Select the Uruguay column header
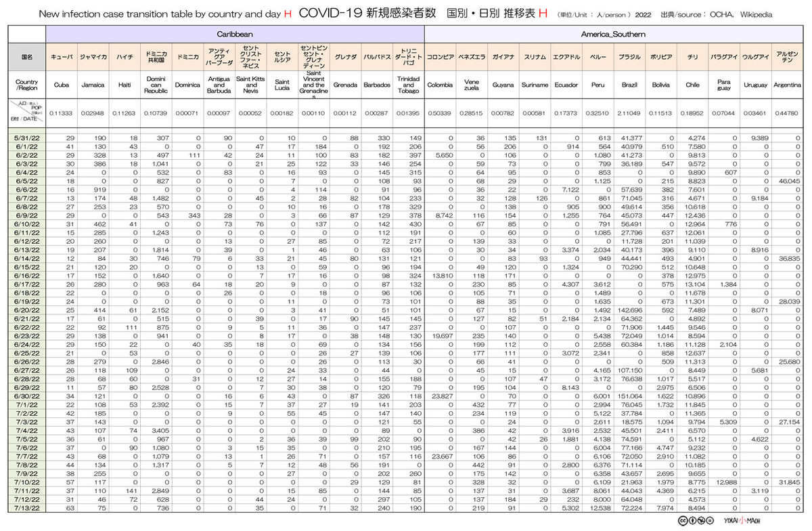The height and width of the screenshot is (531, 812). click(757, 85)
